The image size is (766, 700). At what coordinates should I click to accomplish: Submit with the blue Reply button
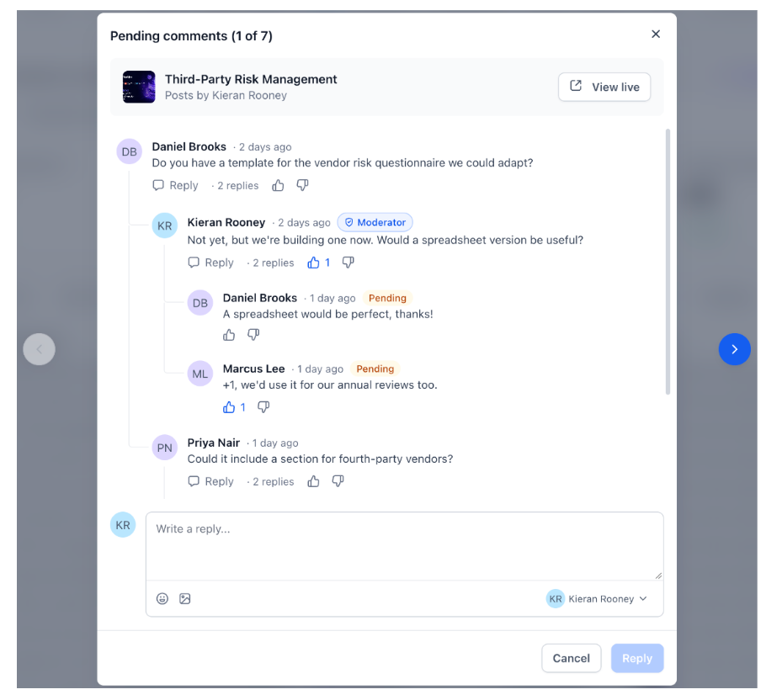(x=637, y=658)
